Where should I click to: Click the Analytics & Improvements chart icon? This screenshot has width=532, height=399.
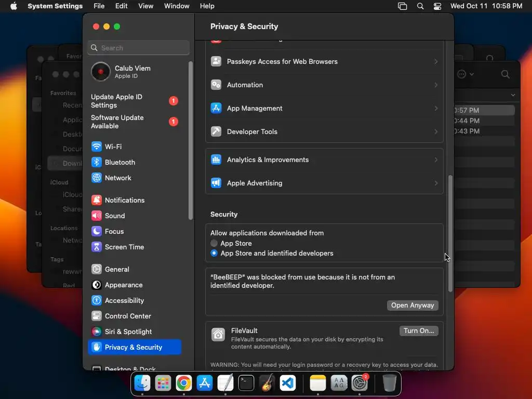click(216, 159)
